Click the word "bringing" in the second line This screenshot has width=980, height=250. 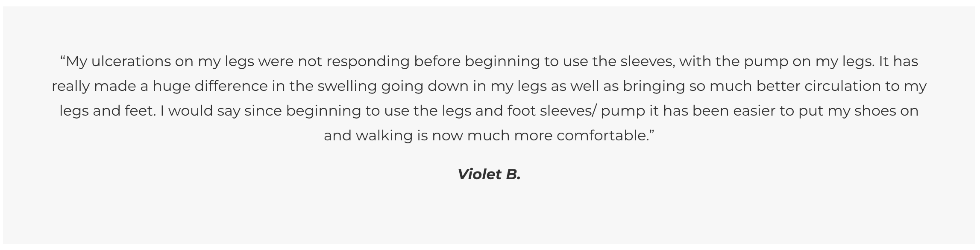pos(654,87)
